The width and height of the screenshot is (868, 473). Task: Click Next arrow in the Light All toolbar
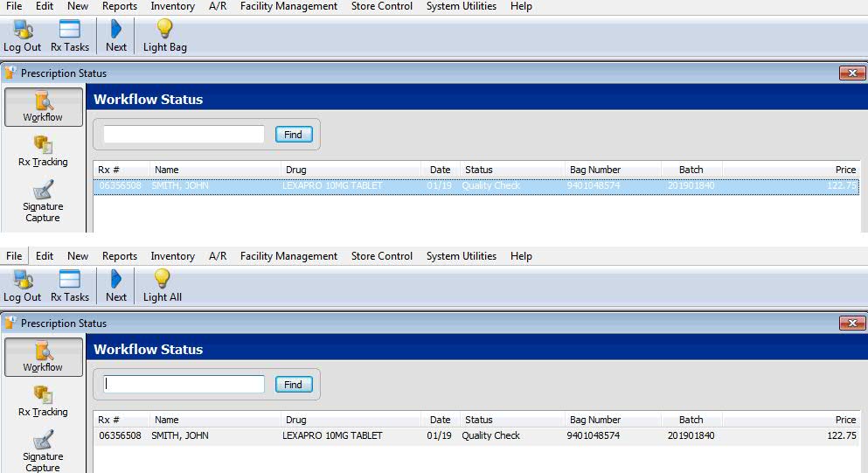115,279
